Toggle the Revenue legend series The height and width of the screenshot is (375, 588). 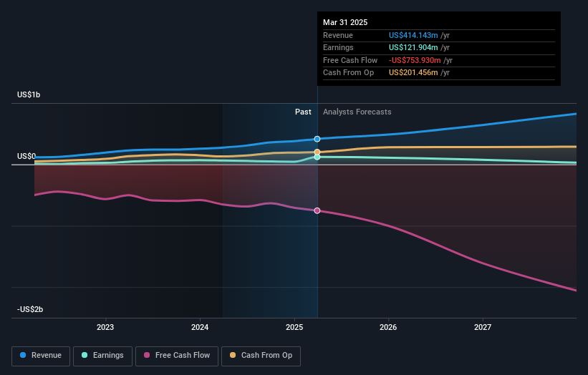(41, 356)
